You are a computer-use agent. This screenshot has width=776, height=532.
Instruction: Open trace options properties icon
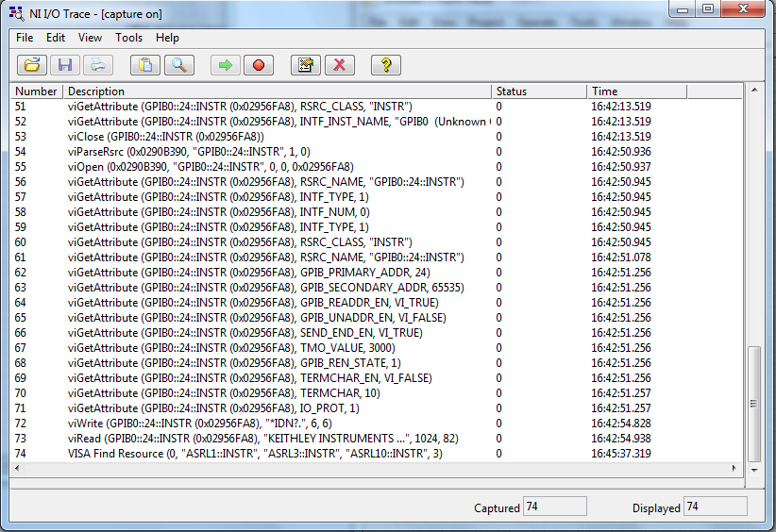point(305,65)
